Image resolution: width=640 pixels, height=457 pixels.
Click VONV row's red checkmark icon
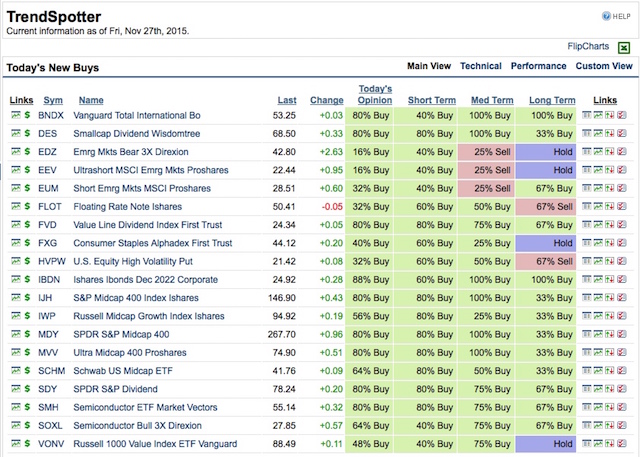[x=622, y=443]
